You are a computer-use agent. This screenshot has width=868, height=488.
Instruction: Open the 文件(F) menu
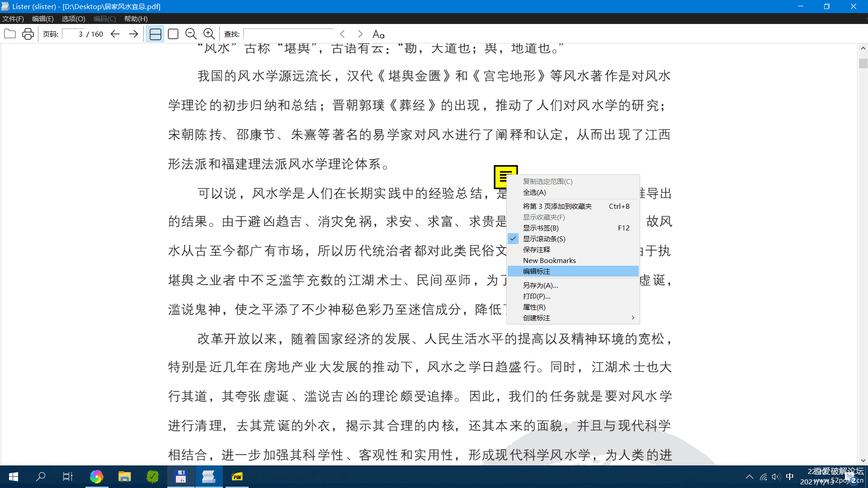pyautogui.click(x=13, y=19)
